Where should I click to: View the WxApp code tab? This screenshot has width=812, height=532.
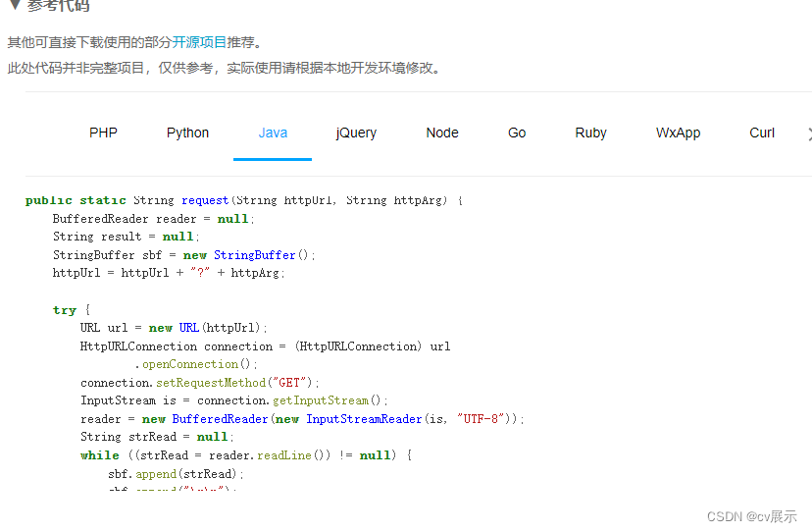678,133
